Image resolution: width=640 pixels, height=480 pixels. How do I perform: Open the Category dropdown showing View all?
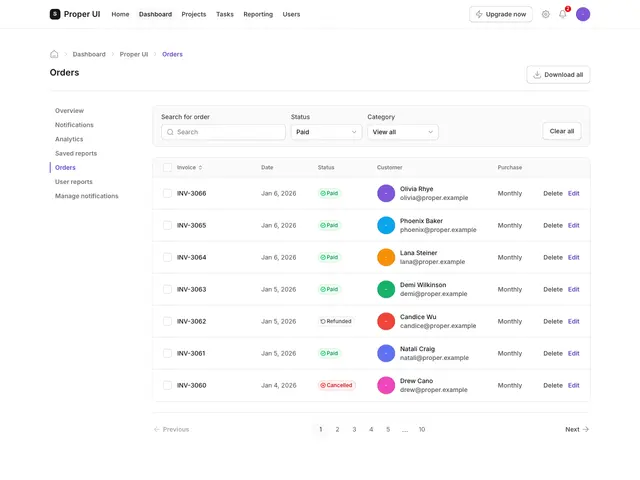click(403, 132)
